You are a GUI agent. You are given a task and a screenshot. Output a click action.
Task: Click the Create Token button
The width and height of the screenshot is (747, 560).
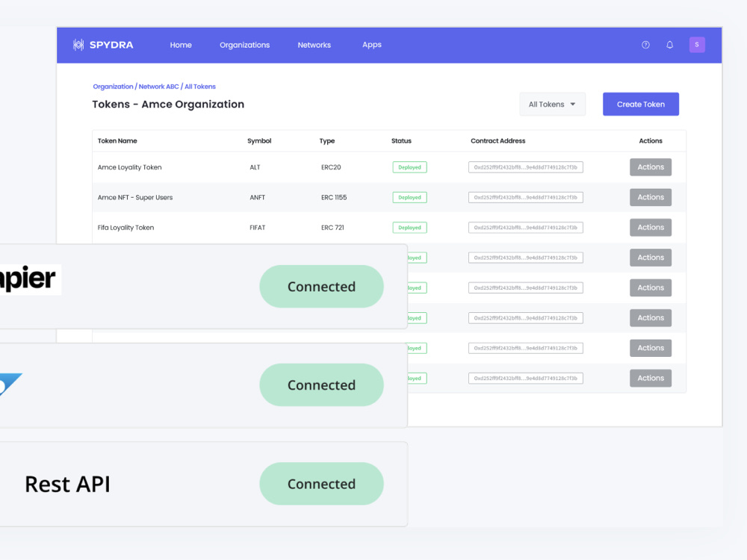tap(641, 105)
